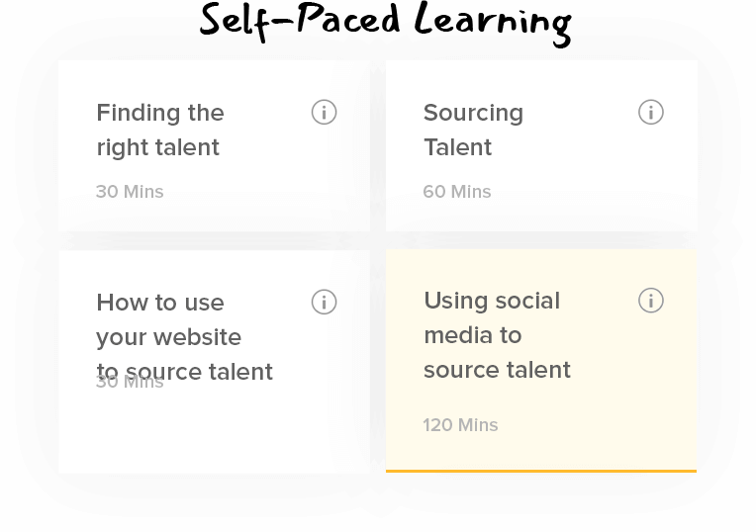Image resolution: width=756 pixels, height=532 pixels.
Task: Select the Finding the right talent card background
Action: (x=214, y=145)
